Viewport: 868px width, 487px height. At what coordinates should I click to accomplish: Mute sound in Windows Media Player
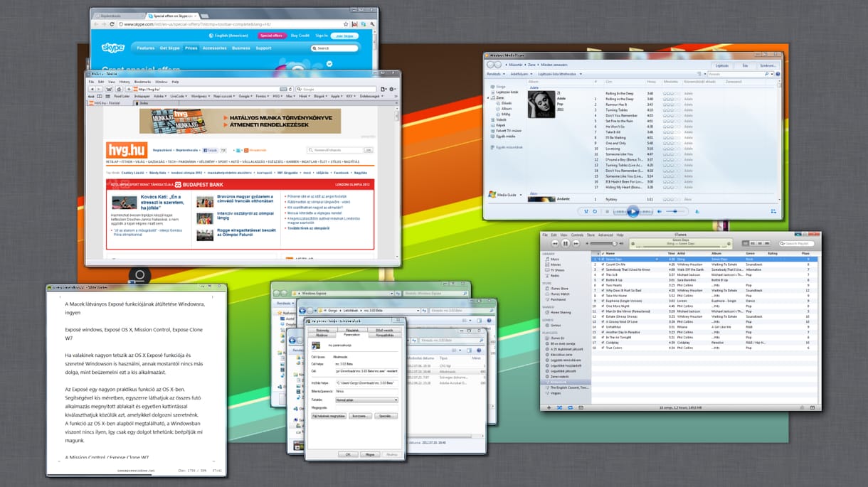coord(660,211)
